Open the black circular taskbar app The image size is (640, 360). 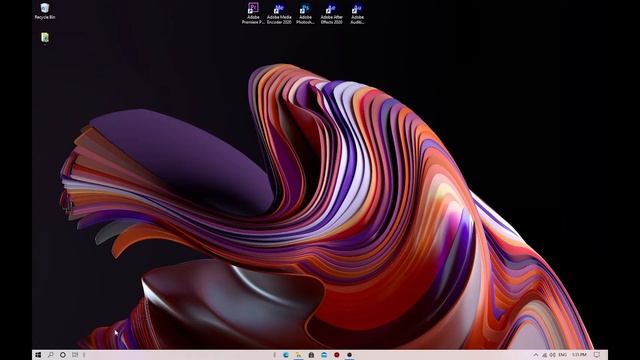coord(349,355)
